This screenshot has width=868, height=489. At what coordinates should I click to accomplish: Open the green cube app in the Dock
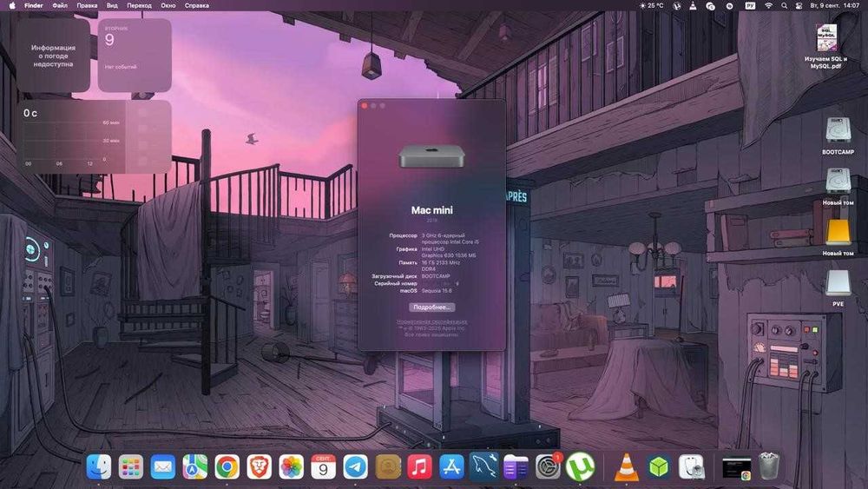(x=659, y=466)
